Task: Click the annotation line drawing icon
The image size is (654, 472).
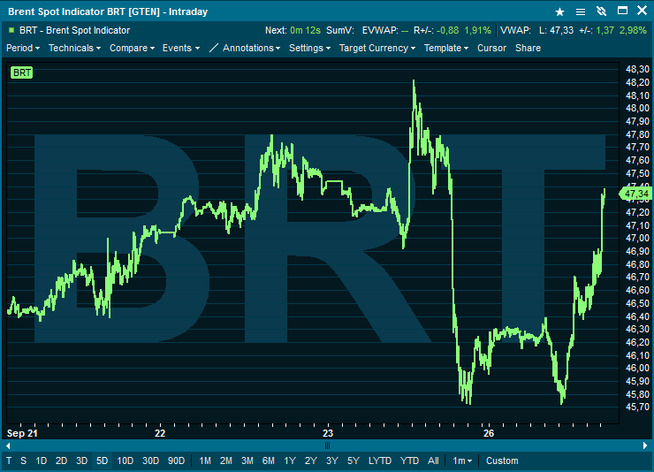Action: coord(214,48)
